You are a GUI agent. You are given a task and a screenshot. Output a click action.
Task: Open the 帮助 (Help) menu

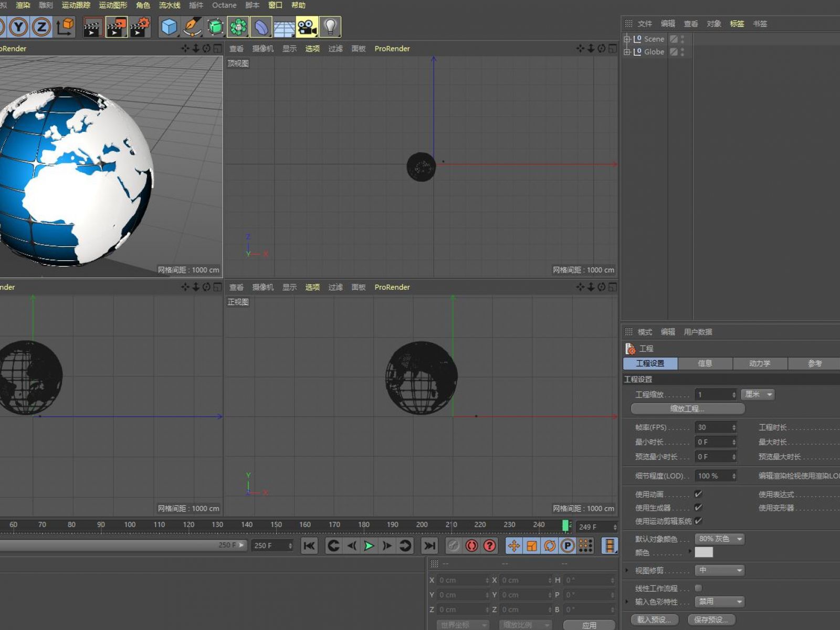coord(298,5)
